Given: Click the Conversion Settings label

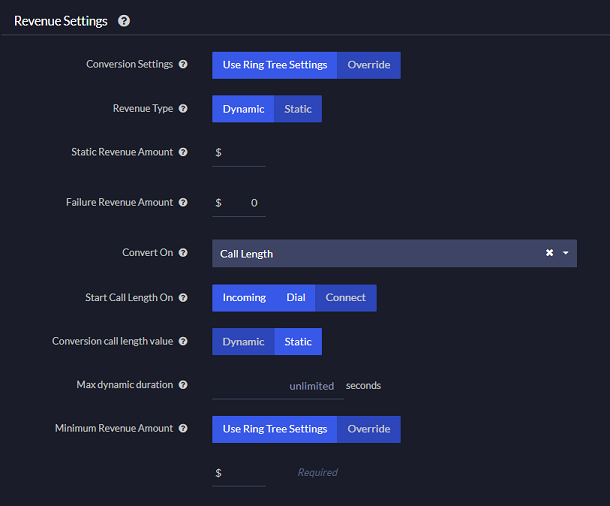Looking at the screenshot, I should pos(130,64).
